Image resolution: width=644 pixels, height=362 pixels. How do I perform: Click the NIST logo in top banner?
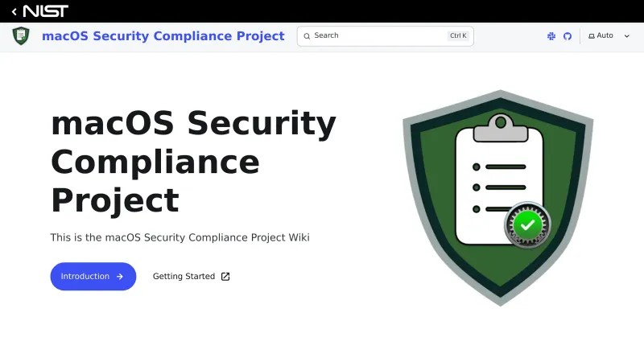(x=45, y=11)
